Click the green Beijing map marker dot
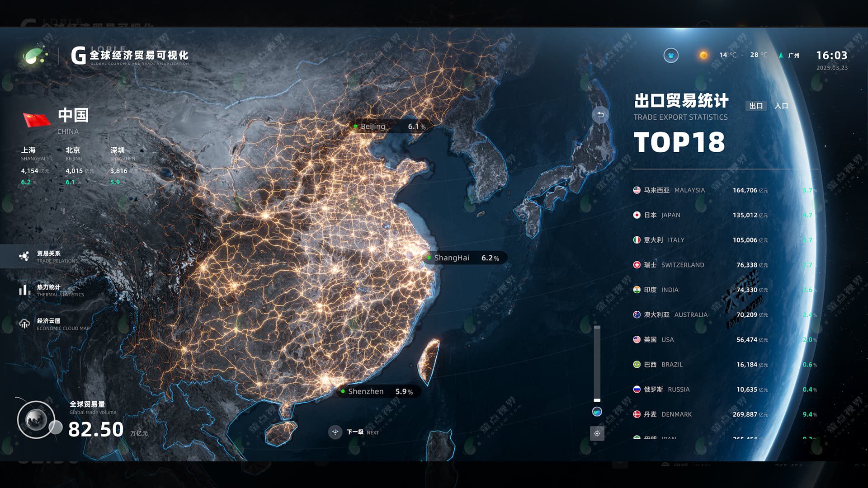This screenshot has height=488, width=868. pyautogui.click(x=356, y=127)
